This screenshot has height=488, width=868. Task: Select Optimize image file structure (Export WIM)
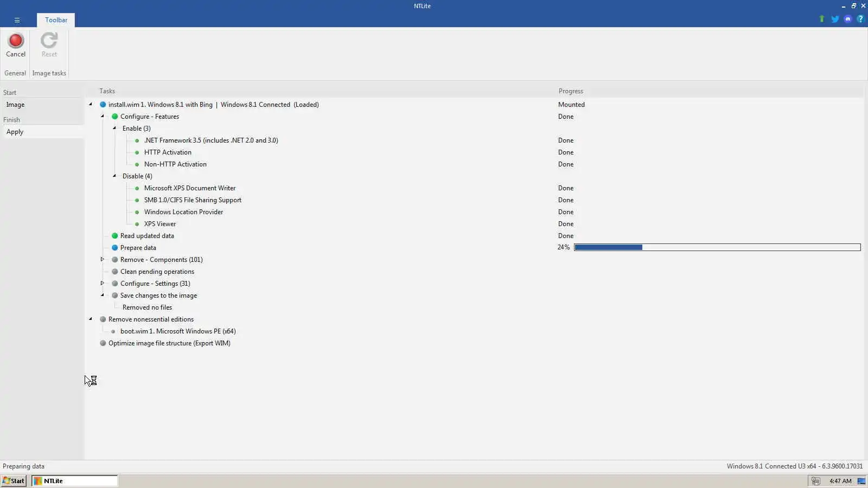pos(169,343)
